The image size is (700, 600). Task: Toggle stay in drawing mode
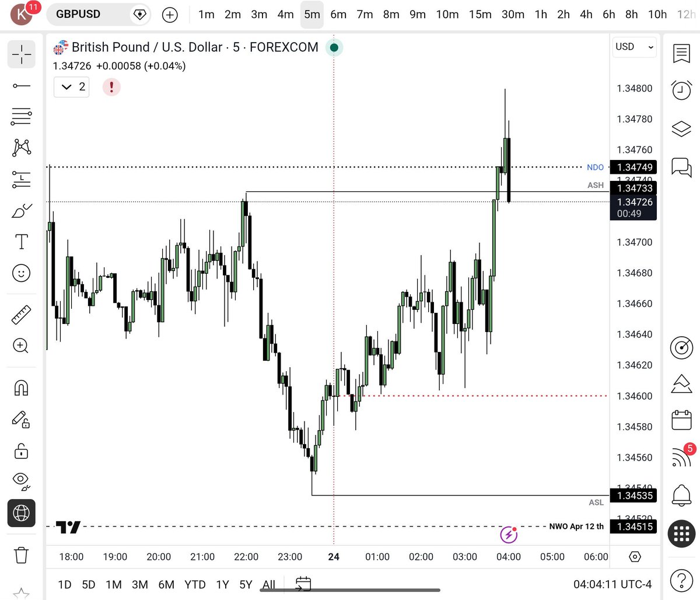(22, 419)
